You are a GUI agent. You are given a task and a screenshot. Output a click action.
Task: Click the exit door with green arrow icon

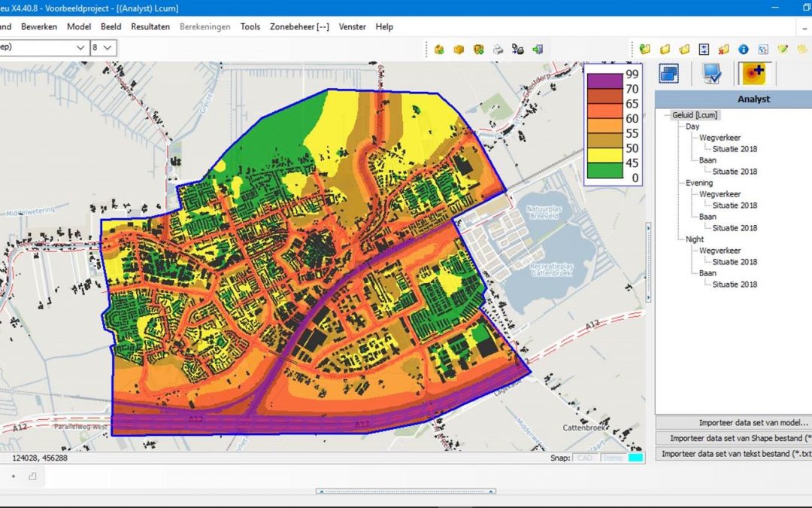click(538, 49)
